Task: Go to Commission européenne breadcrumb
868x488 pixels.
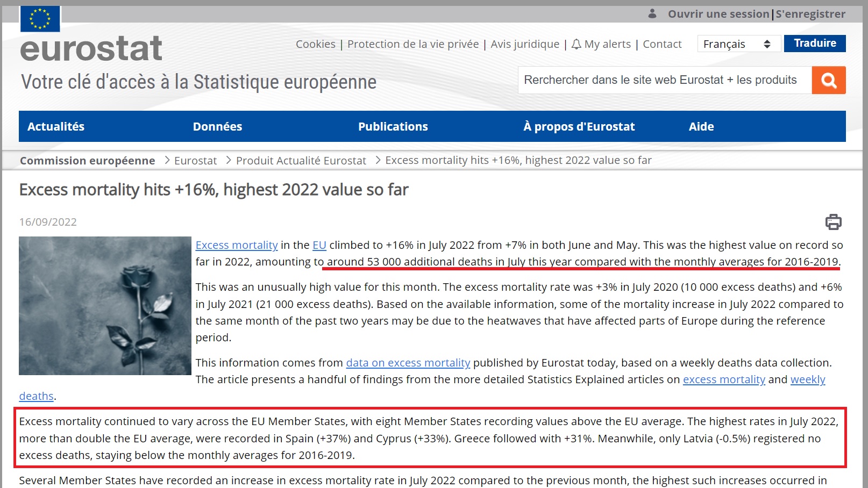Action: coord(88,161)
